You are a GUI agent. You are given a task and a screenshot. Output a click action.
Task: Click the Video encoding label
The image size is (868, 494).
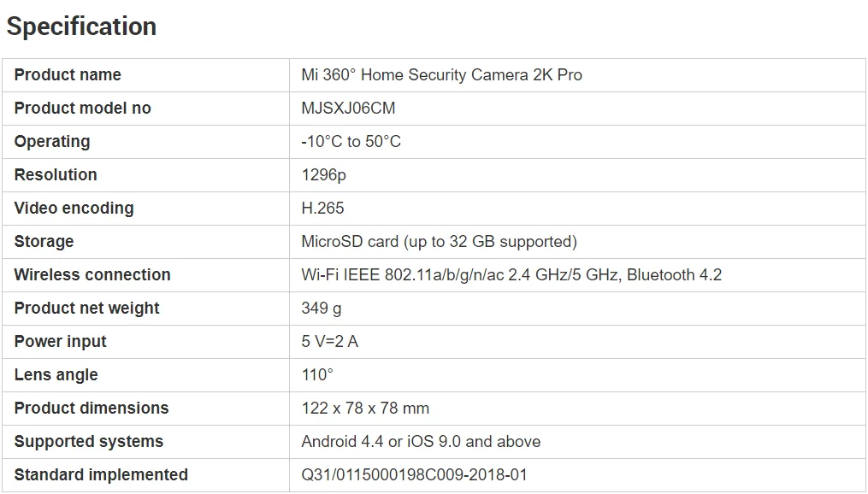coord(74,209)
